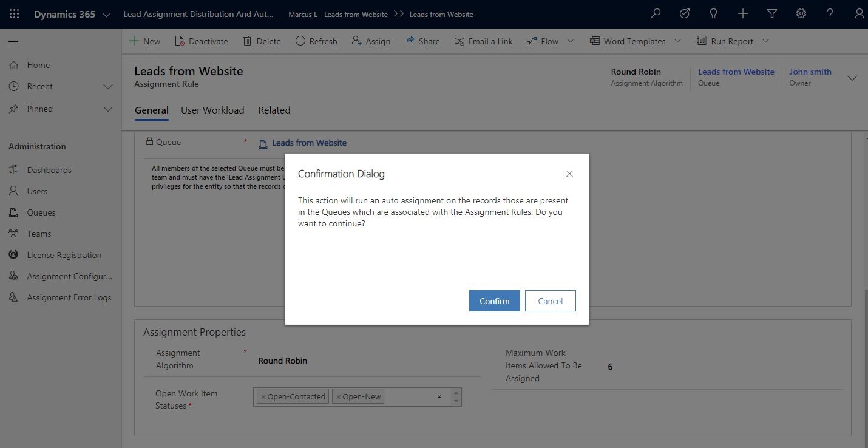
Task: Click the Open Work Item Statuses field
Action: tap(358, 397)
